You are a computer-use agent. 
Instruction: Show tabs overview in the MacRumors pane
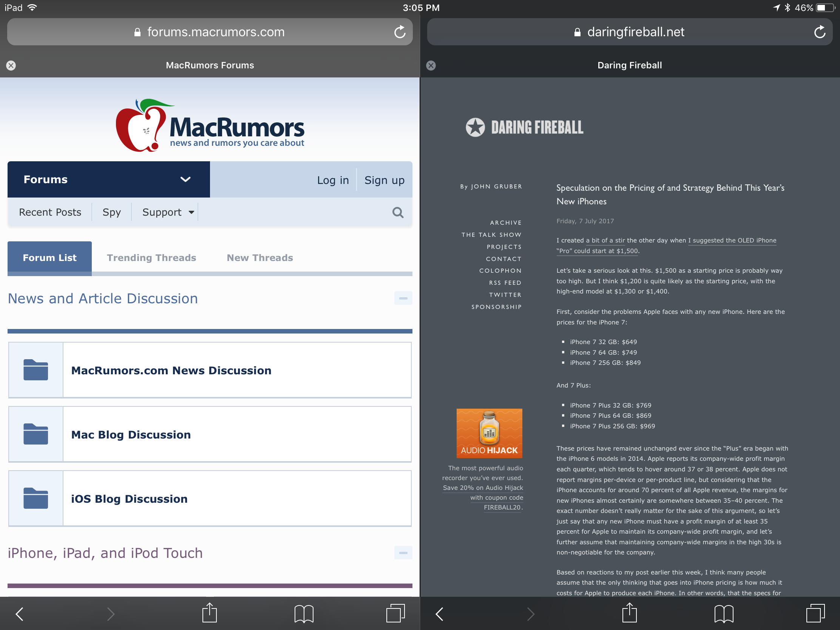(x=395, y=613)
